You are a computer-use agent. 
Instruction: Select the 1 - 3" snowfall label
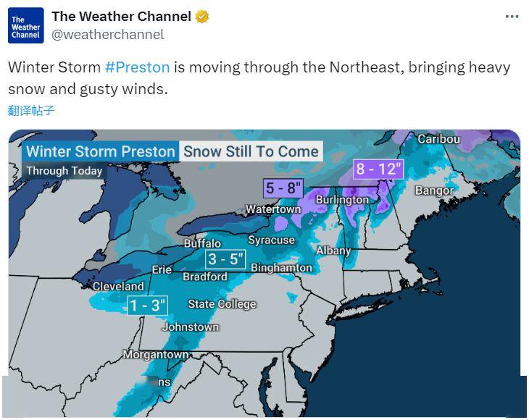click(147, 306)
